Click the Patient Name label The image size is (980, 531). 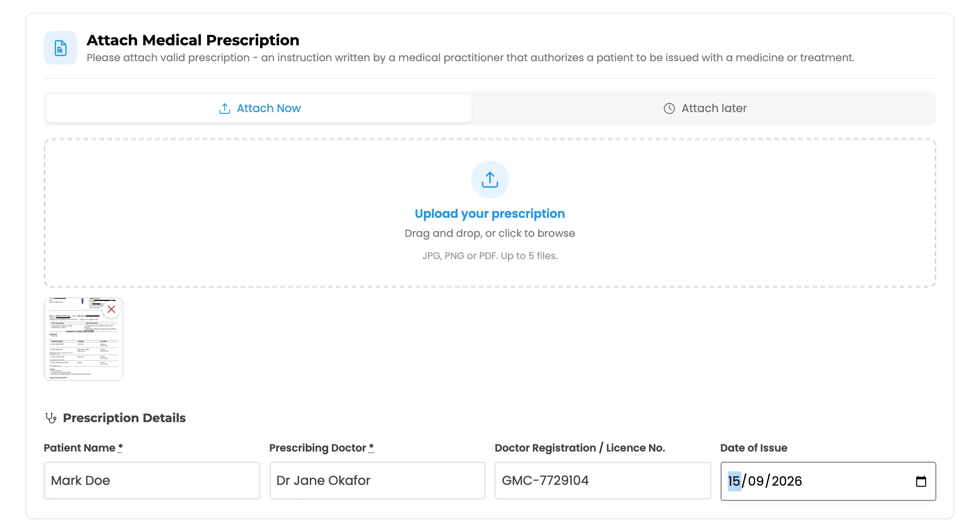click(x=83, y=448)
